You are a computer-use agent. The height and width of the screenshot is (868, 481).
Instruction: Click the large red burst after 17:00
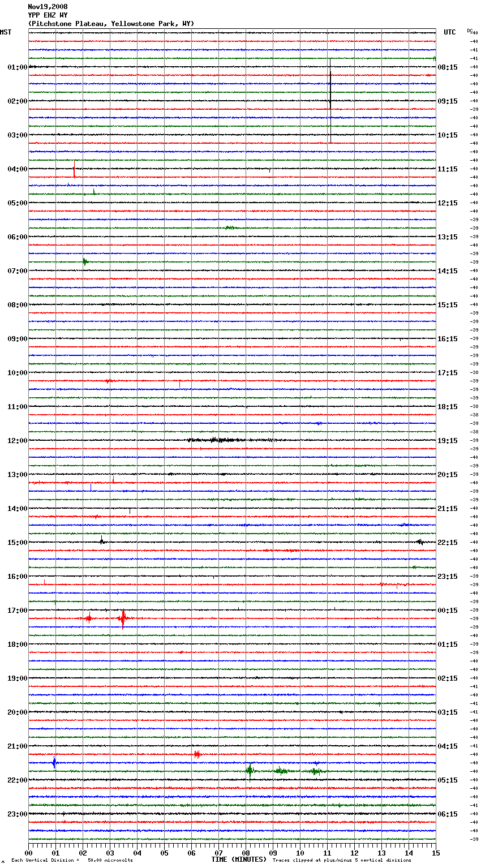[123, 618]
